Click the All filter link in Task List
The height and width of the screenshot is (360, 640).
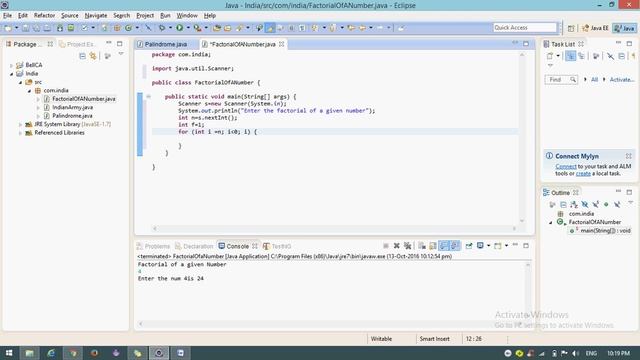click(x=594, y=80)
